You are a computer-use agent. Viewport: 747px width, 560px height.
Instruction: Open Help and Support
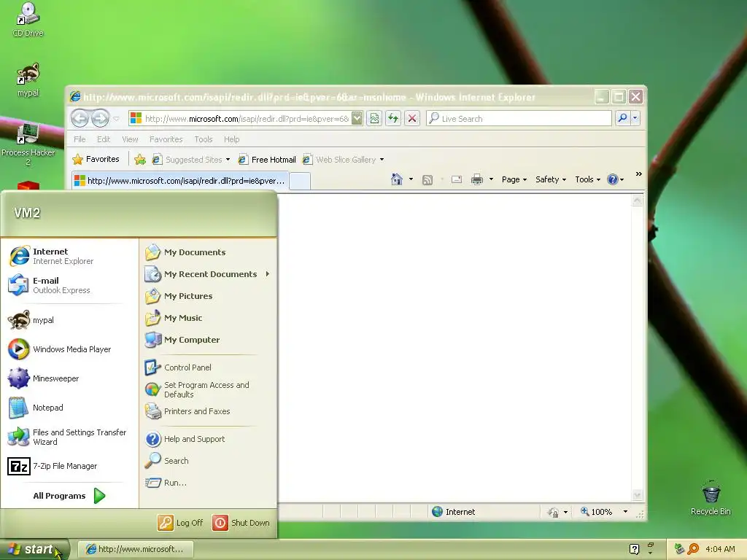(208, 438)
